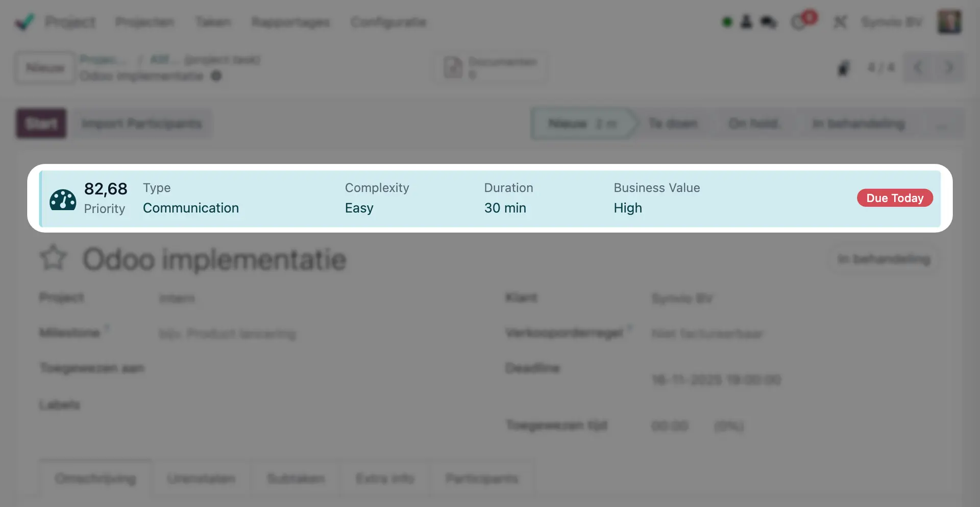Image resolution: width=980 pixels, height=507 pixels.
Task: Open the Projecten menu
Action: (145, 22)
